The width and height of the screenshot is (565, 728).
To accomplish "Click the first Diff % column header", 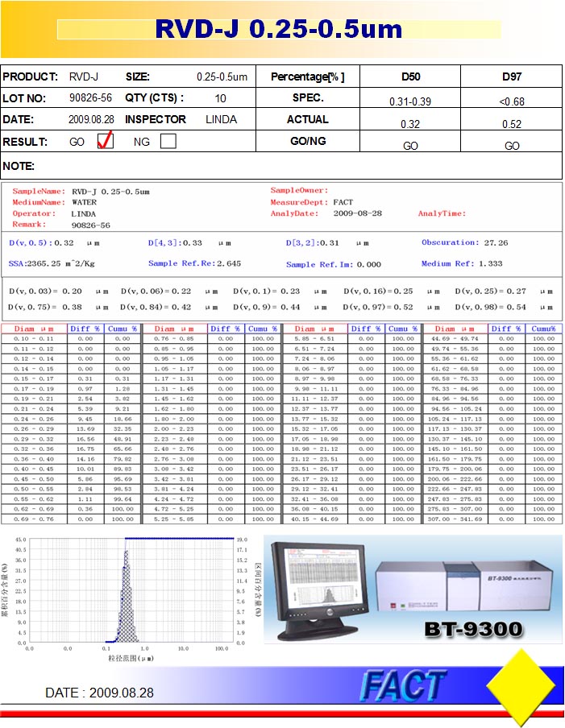I will 85,329.
